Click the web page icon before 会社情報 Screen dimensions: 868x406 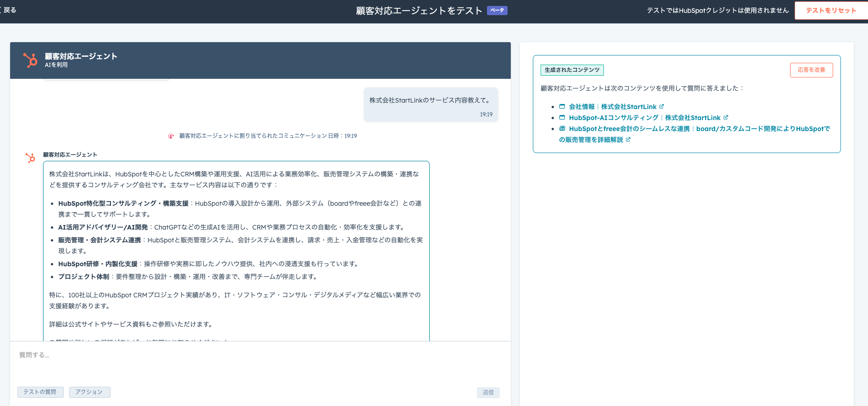(562, 107)
